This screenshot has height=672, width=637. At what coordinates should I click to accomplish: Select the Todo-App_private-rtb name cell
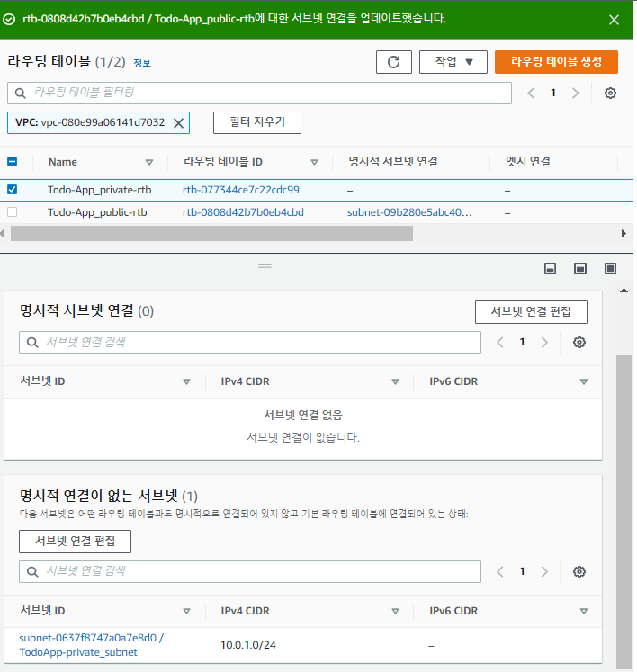coord(100,190)
